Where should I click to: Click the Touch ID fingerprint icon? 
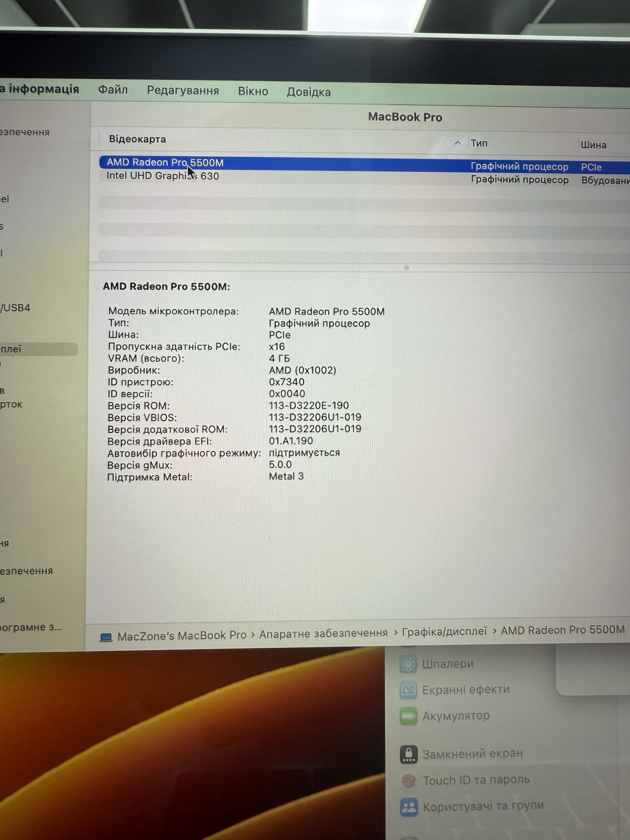pyautogui.click(x=409, y=781)
